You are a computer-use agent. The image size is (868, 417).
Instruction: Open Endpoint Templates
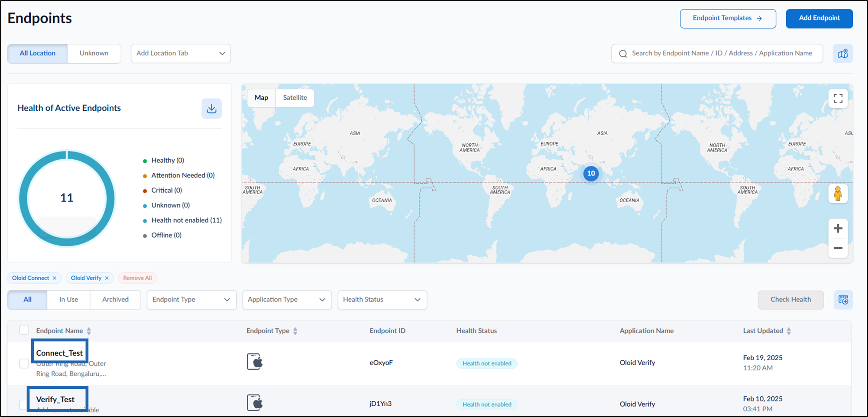[x=728, y=18]
